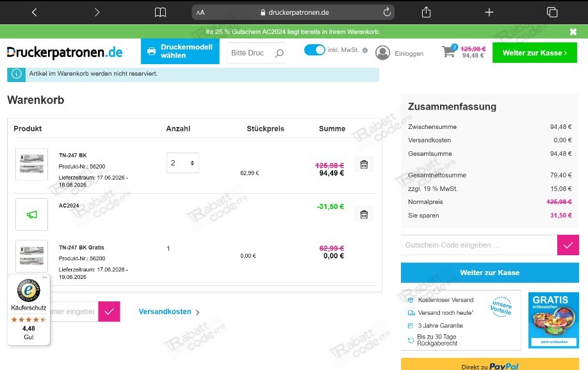Tap the AA text size button
588x370 pixels.
[200, 12]
